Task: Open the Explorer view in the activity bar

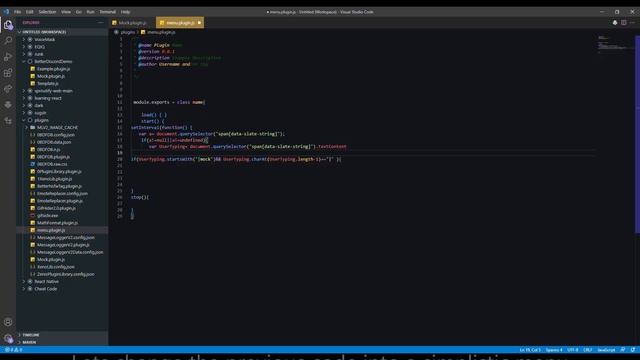Action: [8, 25]
